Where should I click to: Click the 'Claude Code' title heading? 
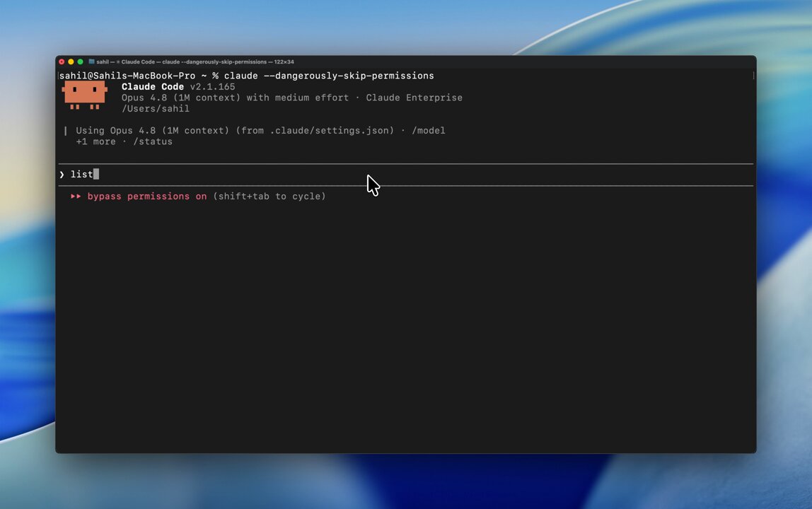point(153,86)
